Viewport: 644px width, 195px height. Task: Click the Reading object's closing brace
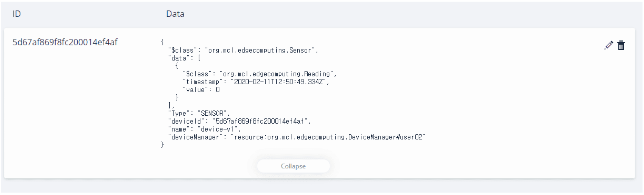(x=177, y=97)
